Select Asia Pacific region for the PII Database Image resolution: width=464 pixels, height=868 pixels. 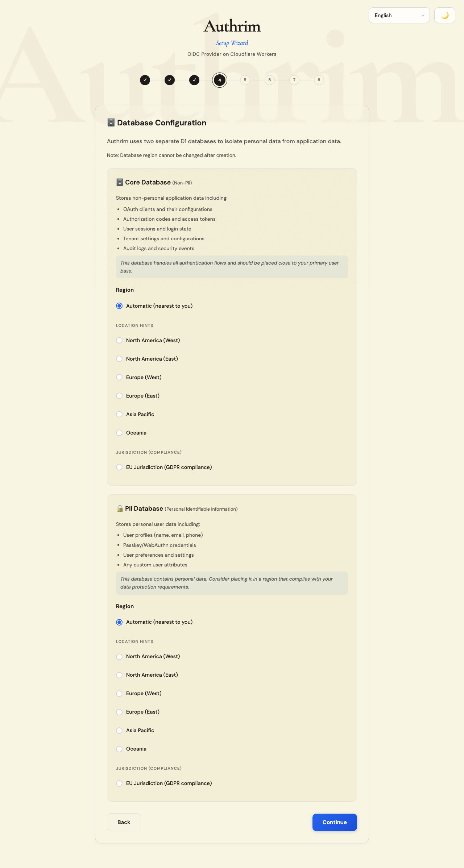click(x=119, y=730)
